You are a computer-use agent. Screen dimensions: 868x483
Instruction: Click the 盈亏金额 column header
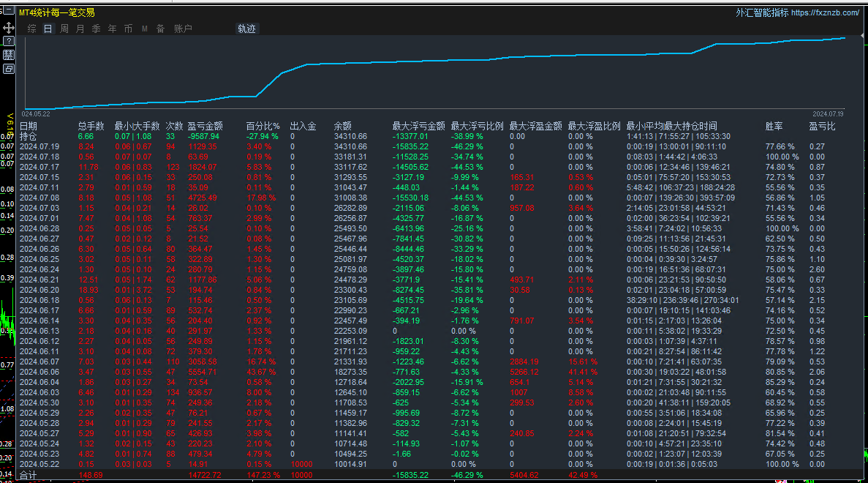(x=205, y=127)
